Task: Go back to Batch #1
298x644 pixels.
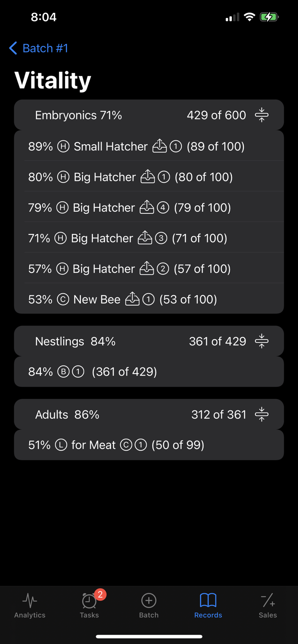Action: (x=39, y=48)
